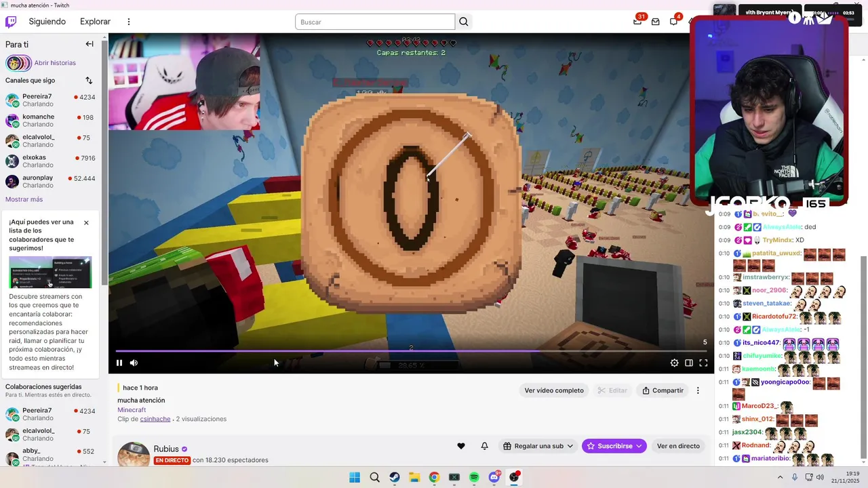The image size is (868, 488).
Task: Open Windows Start menu
Action: pos(355,477)
